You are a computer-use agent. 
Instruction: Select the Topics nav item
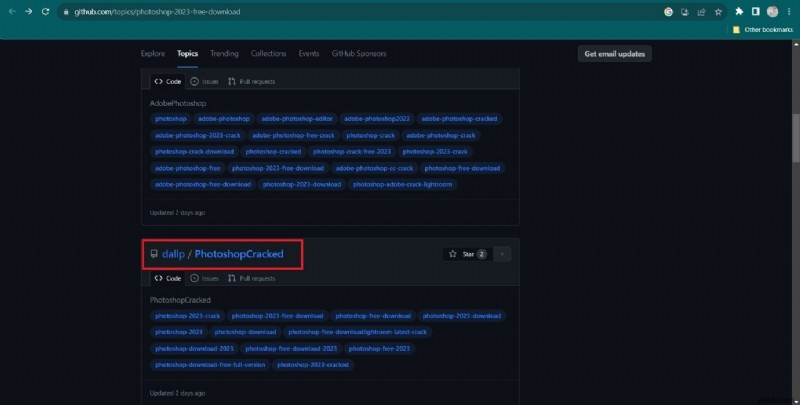point(187,54)
